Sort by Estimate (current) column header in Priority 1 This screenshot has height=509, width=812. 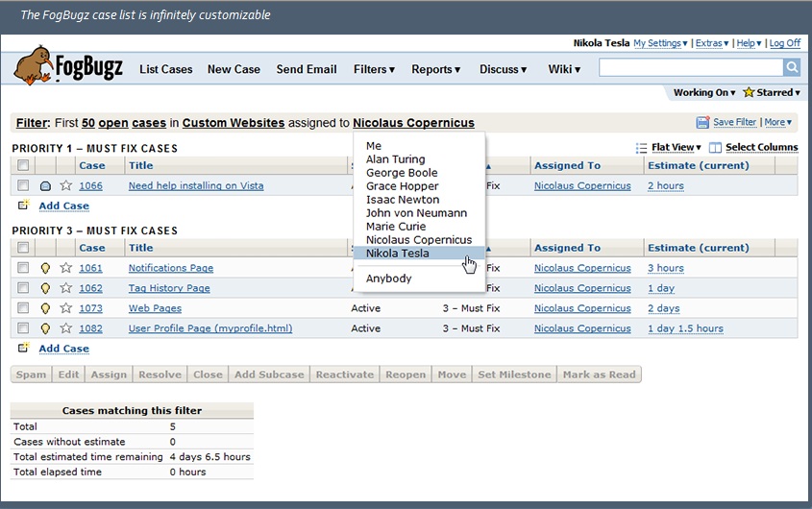[698, 166]
